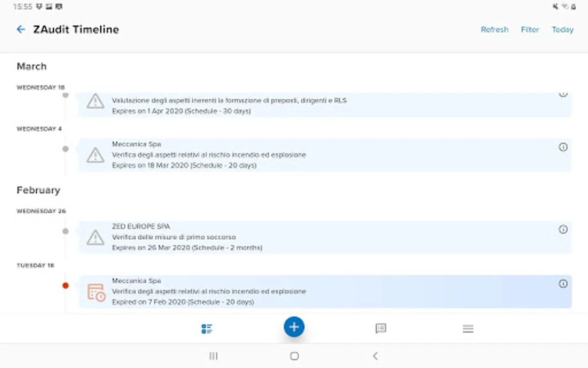Image resolution: width=588 pixels, height=368 pixels.
Task: Tap Android home button
Action: [294, 356]
